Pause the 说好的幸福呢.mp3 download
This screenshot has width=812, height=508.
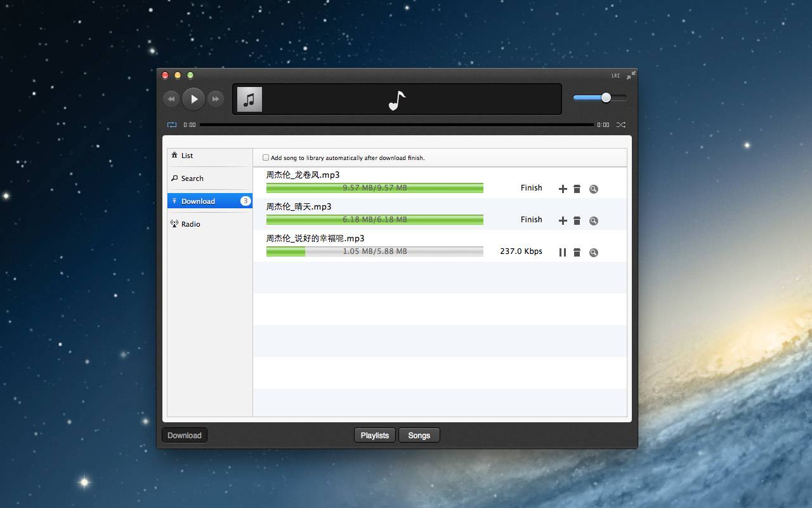pos(563,252)
